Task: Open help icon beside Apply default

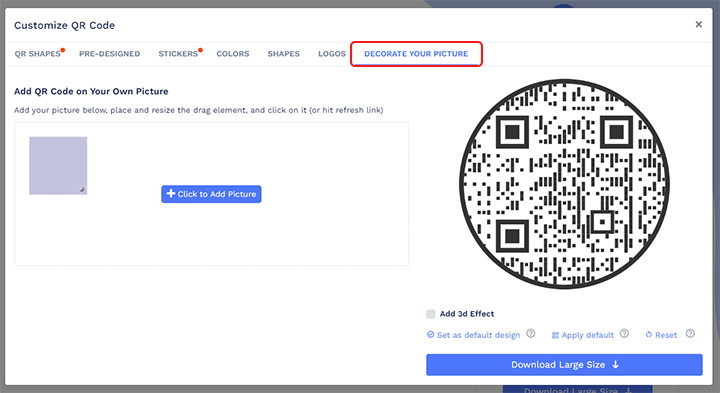Action: [624, 334]
